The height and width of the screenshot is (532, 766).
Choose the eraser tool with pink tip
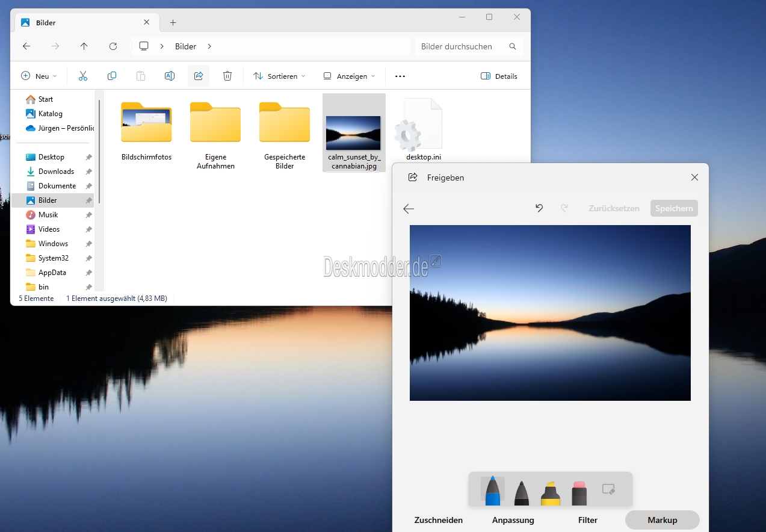(x=579, y=492)
